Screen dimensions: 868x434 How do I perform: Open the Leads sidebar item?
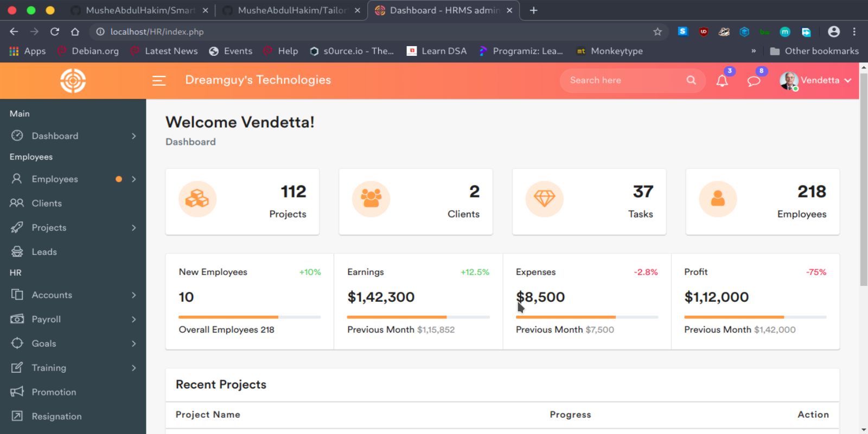pos(44,252)
